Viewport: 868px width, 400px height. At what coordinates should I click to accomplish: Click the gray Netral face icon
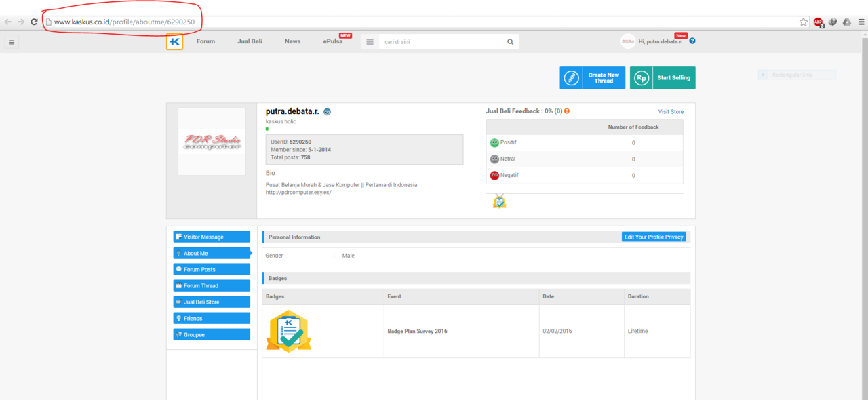tap(494, 159)
